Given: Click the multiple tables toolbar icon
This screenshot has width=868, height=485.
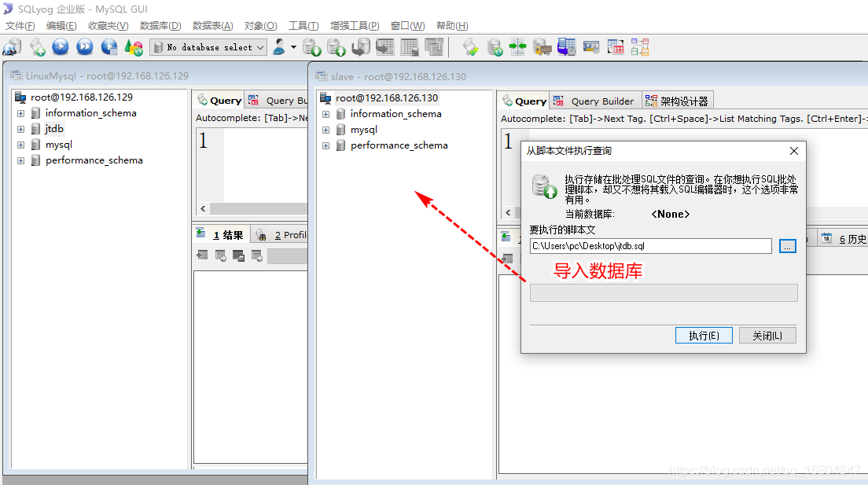Looking at the screenshot, I should (433, 47).
